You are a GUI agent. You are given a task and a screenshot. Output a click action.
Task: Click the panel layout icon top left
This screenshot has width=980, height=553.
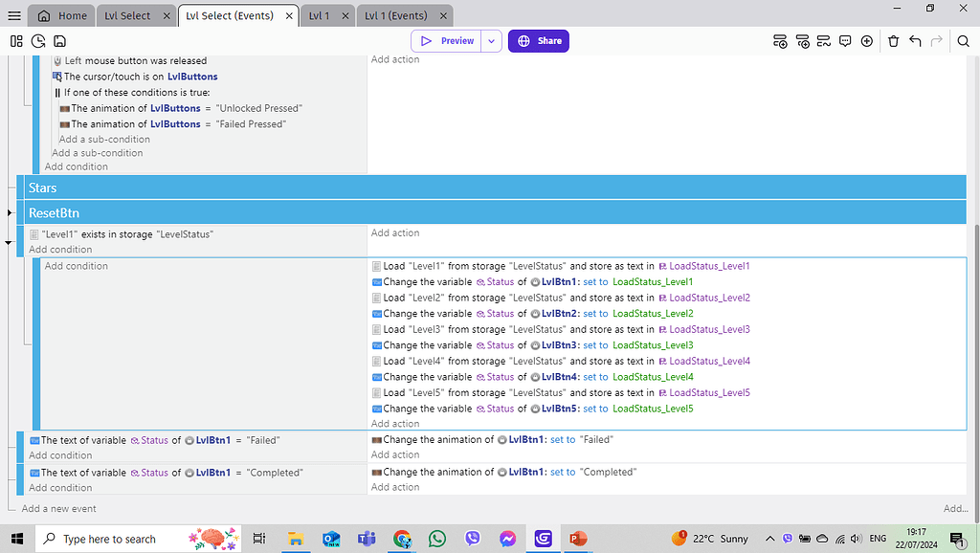[x=16, y=41]
